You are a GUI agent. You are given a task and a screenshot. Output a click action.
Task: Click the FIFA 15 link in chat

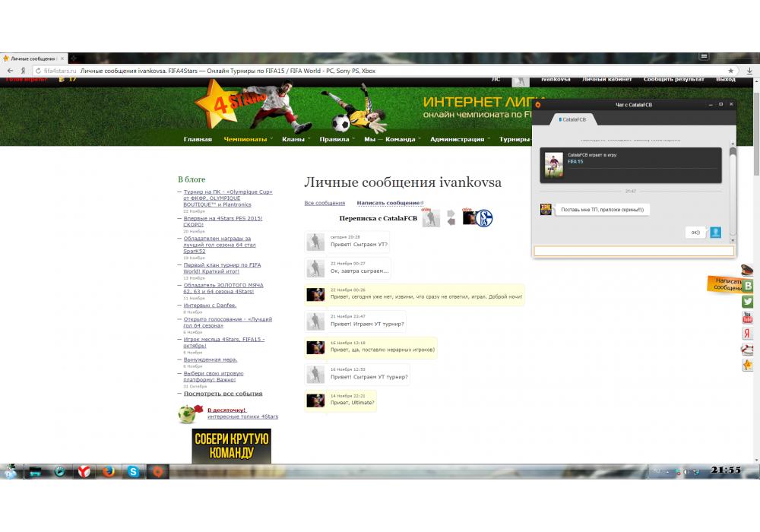coord(575,162)
